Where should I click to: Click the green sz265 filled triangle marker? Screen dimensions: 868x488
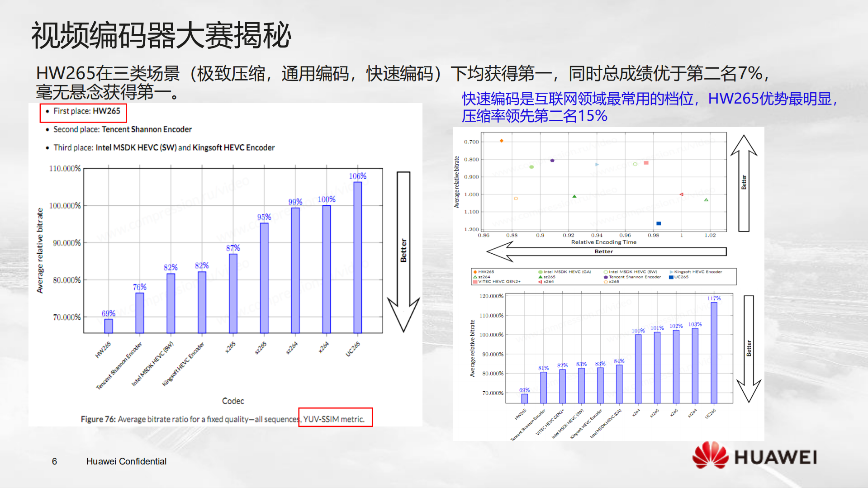(x=574, y=196)
